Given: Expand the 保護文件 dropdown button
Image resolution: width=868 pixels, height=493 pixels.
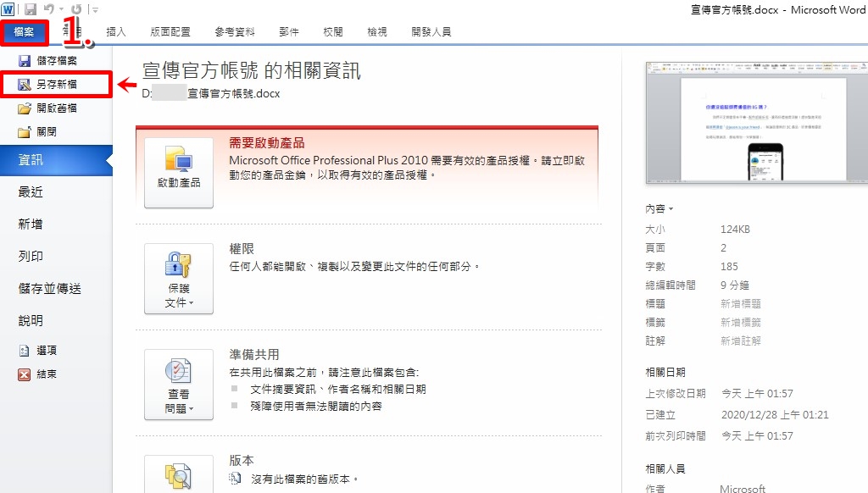Looking at the screenshot, I should click(179, 279).
